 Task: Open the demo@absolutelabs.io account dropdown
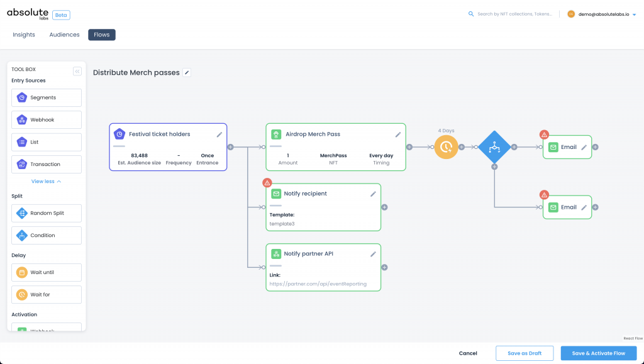click(x=602, y=14)
